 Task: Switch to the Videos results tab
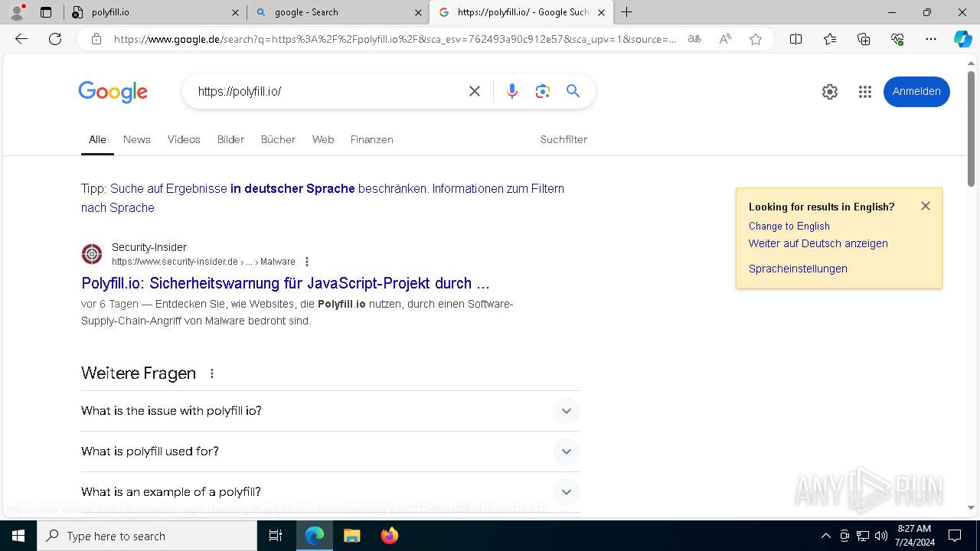184,139
